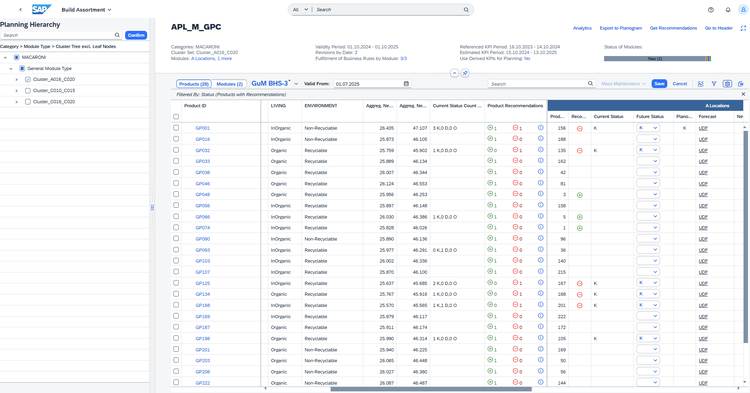Image resolution: width=750 pixels, height=393 pixels.
Task: Switch to the Products (28) tab
Action: point(194,84)
